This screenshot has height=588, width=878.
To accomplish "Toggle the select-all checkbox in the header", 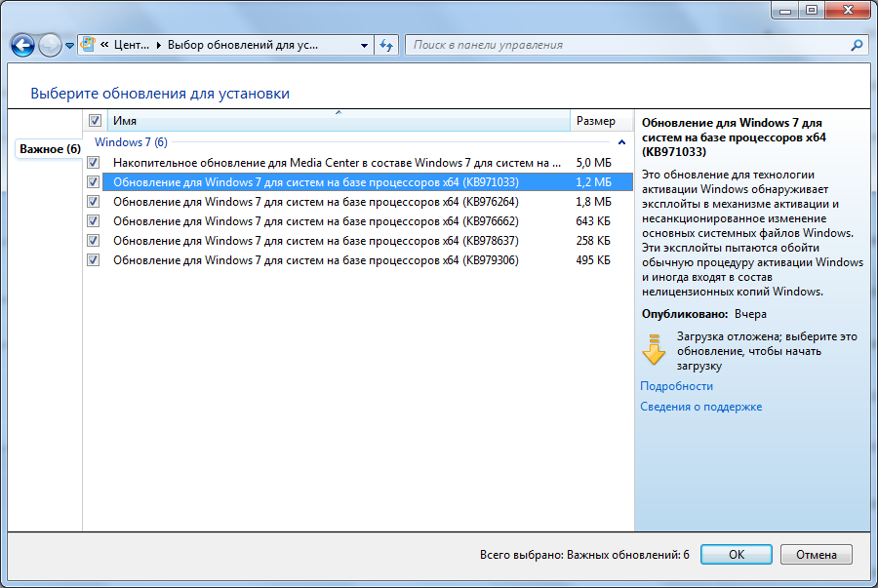I will (95, 120).
